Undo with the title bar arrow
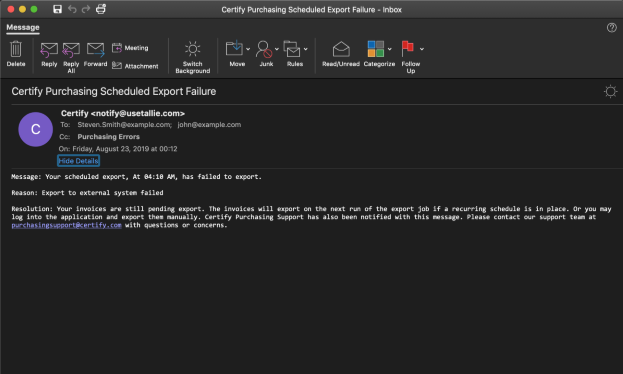The height and width of the screenshot is (374, 623). tap(72, 9)
